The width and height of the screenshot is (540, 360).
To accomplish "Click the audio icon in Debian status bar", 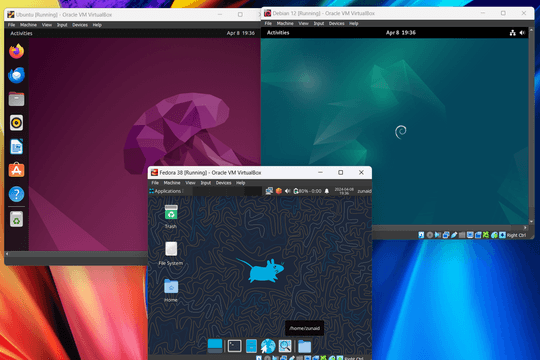I will pyautogui.click(x=438, y=235).
